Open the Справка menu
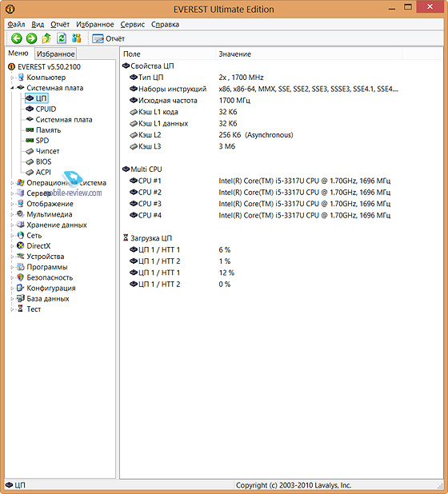 coord(165,24)
